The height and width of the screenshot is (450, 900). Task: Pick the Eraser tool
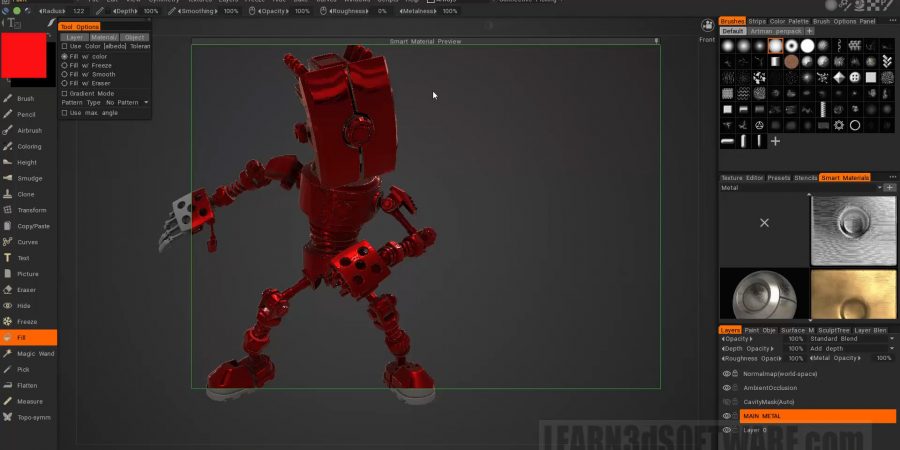pos(27,290)
